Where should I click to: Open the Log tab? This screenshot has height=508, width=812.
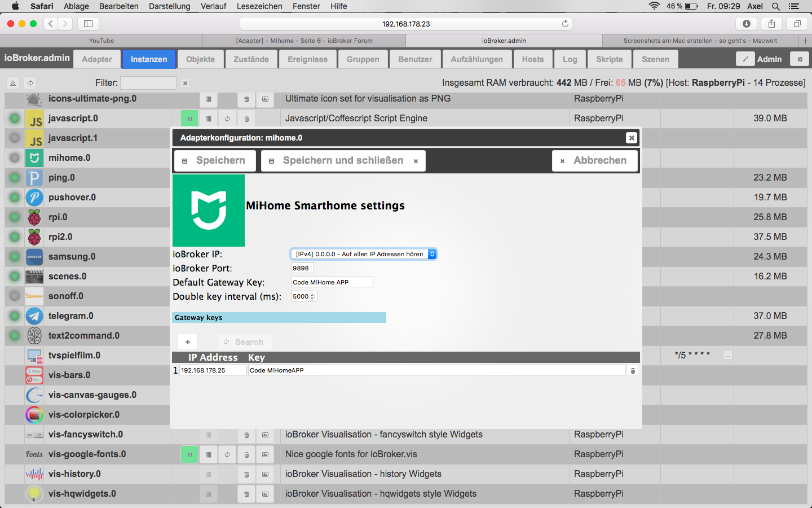pyautogui.click(x=570, y=59)
